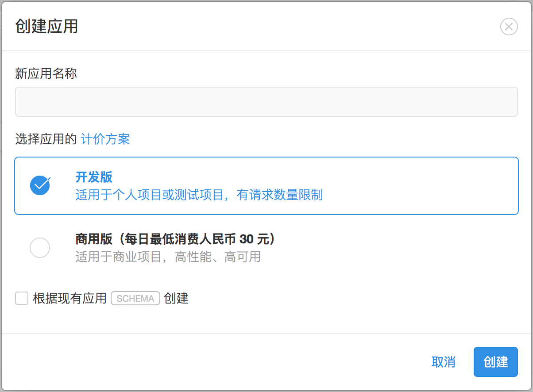The image size is (533, 392).
Task: Click the 商用版 plan title text
Action: (x=176, y=239)
